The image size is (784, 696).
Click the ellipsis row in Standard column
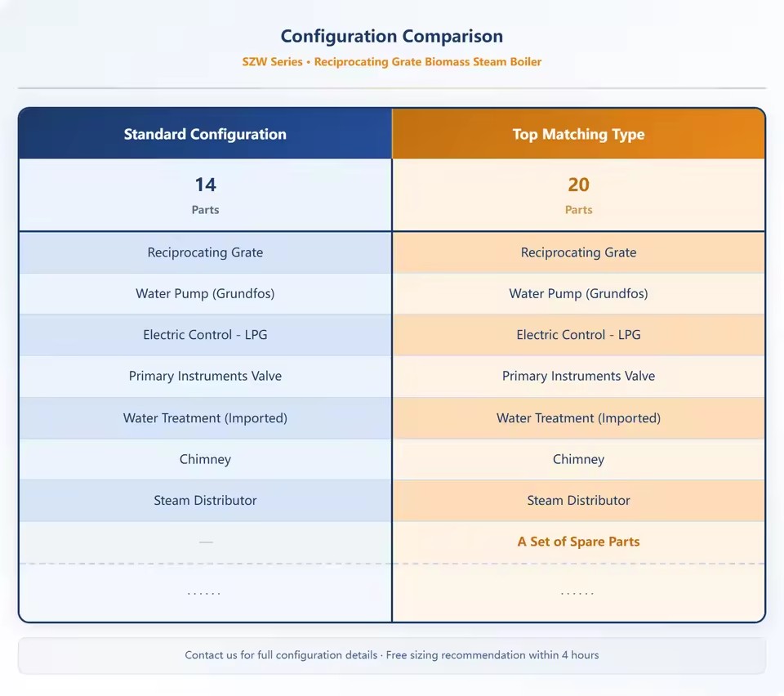click(x=205, y=593)
